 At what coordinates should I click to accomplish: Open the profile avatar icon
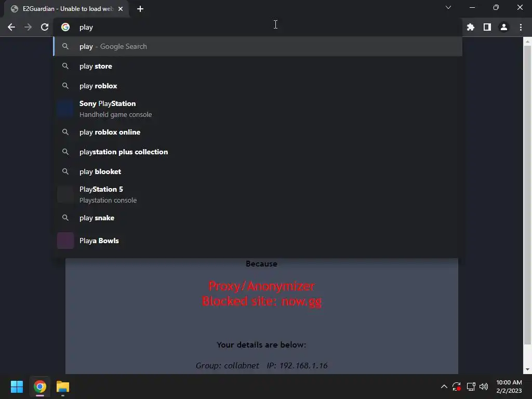point(504,27)
